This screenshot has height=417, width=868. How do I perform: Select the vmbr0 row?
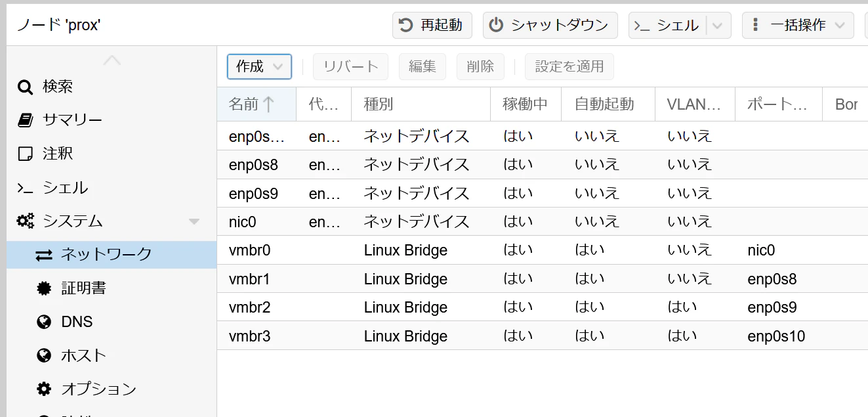coord(543,250)
